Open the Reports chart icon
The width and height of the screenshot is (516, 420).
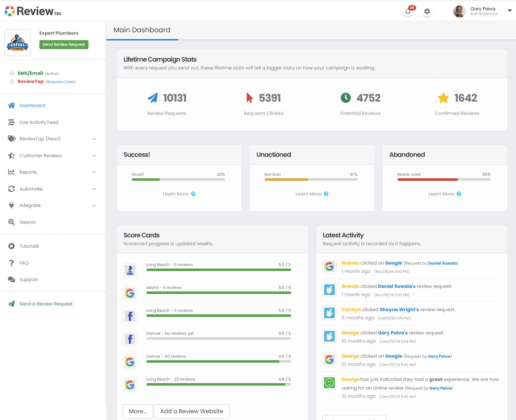coord(11,172)
